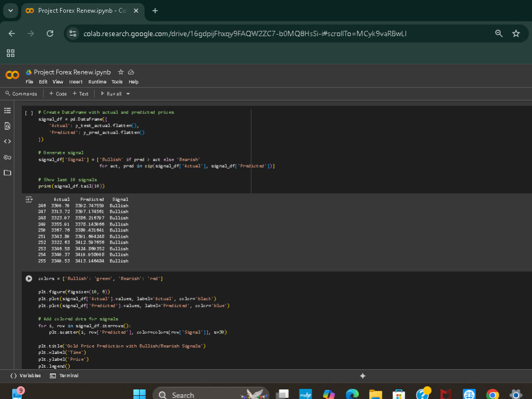Star the Project Forex Renew notebook
Viewport: 532px width, 399px height.
tap(121, 72)
